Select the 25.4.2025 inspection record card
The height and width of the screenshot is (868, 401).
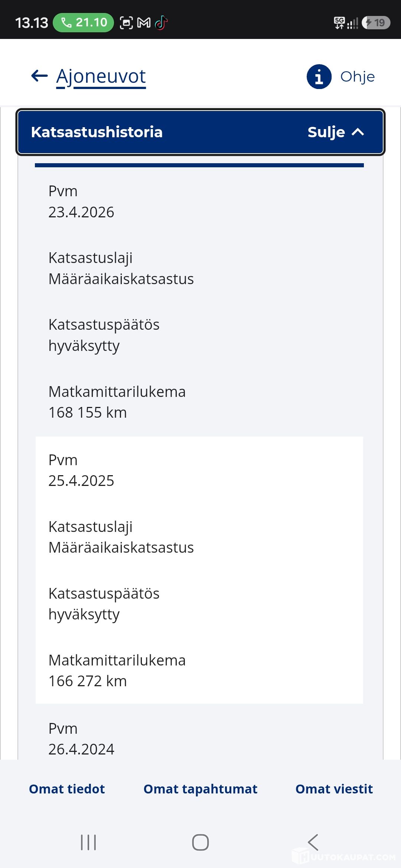point(199,570)
